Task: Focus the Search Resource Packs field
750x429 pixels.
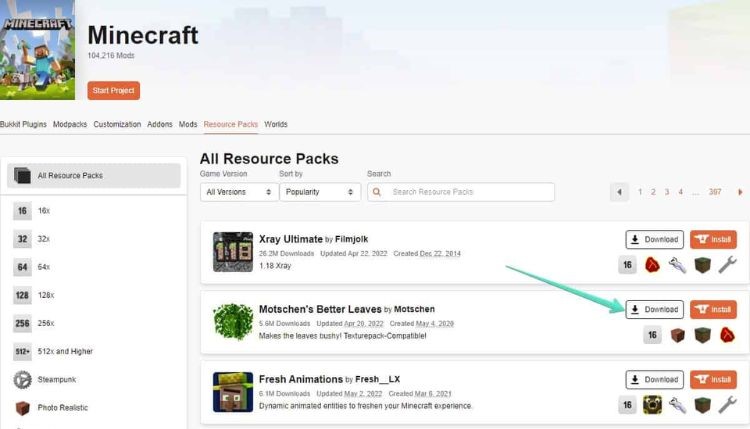Action: [x=461, y=192]
